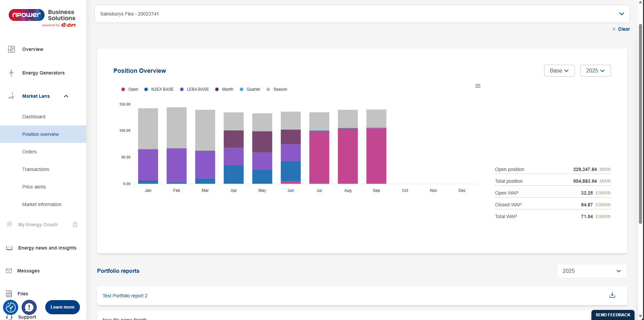Go to Orders in Market Lens

pyautogui.click(x=29, y=152)
